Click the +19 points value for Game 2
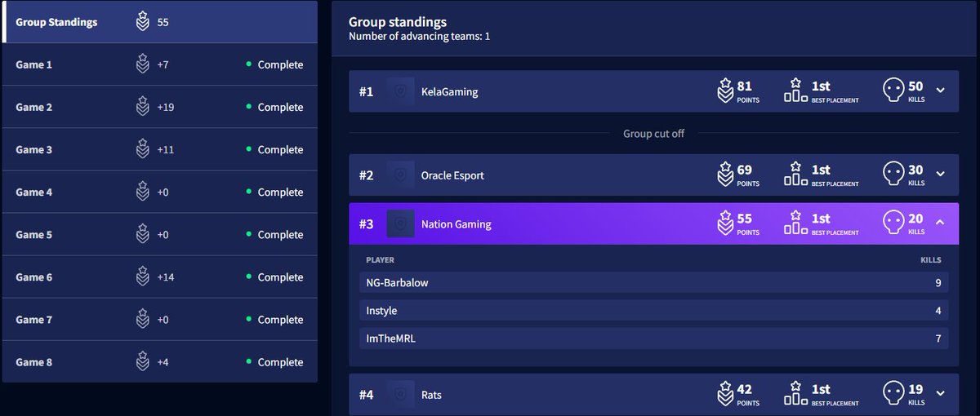Image resolution: width=980 pixels, height=416 pixels. pos(165,107)
